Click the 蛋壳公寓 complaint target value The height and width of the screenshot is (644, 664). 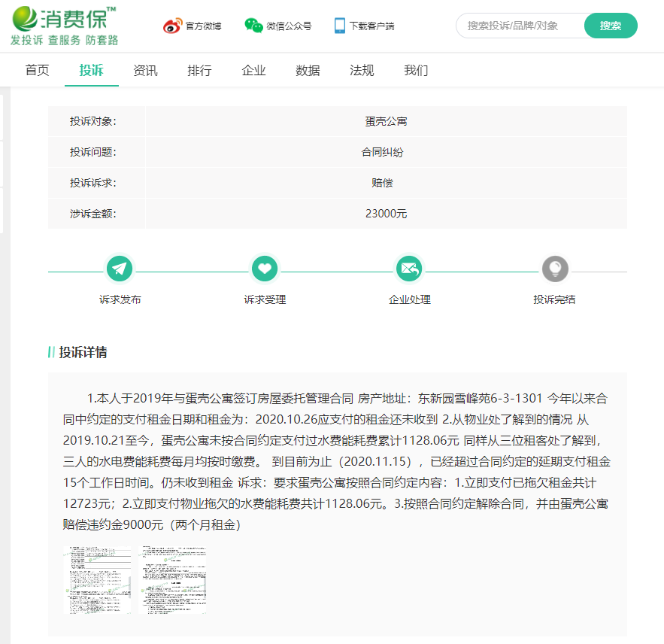387,122
